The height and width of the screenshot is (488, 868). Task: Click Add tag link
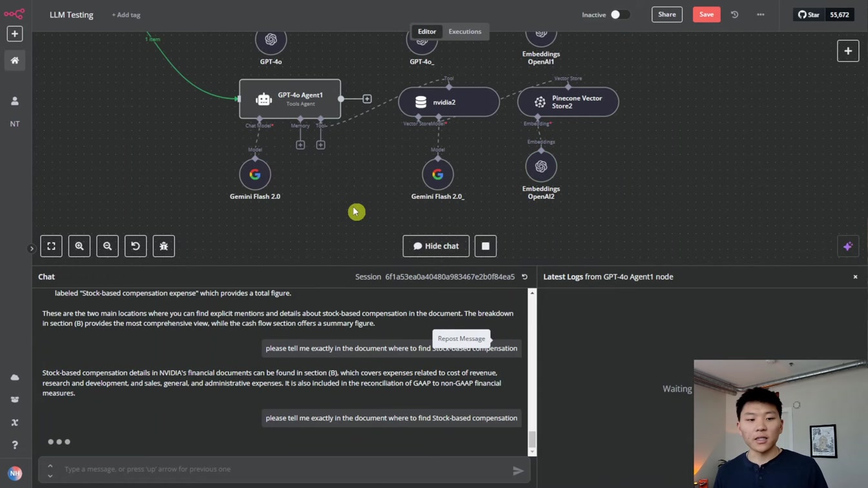126,15
